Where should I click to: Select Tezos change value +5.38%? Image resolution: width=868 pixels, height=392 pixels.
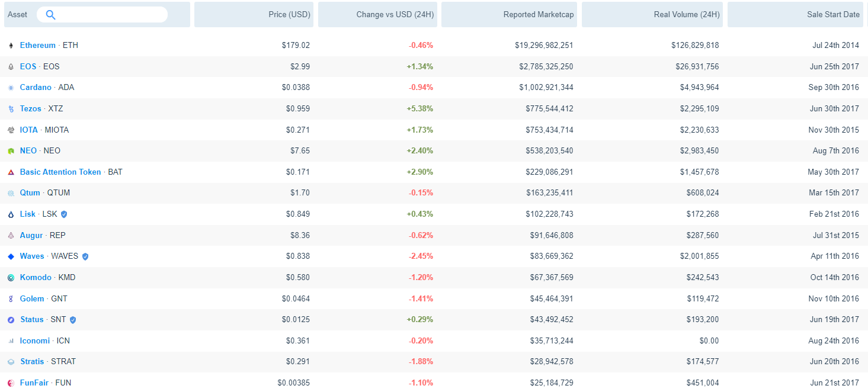pos(420,108)
